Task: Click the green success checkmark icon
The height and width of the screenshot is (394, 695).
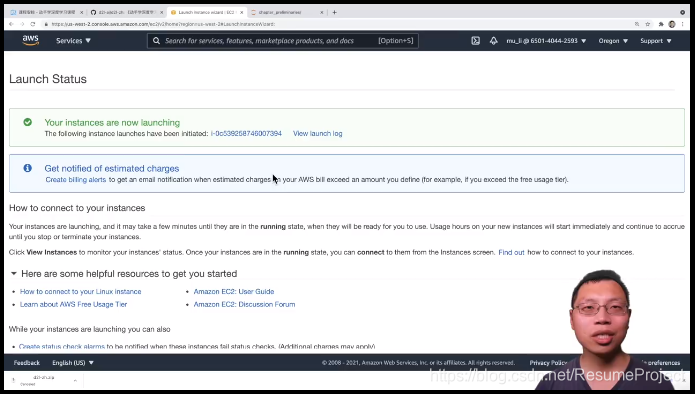Action: point(27,122)
